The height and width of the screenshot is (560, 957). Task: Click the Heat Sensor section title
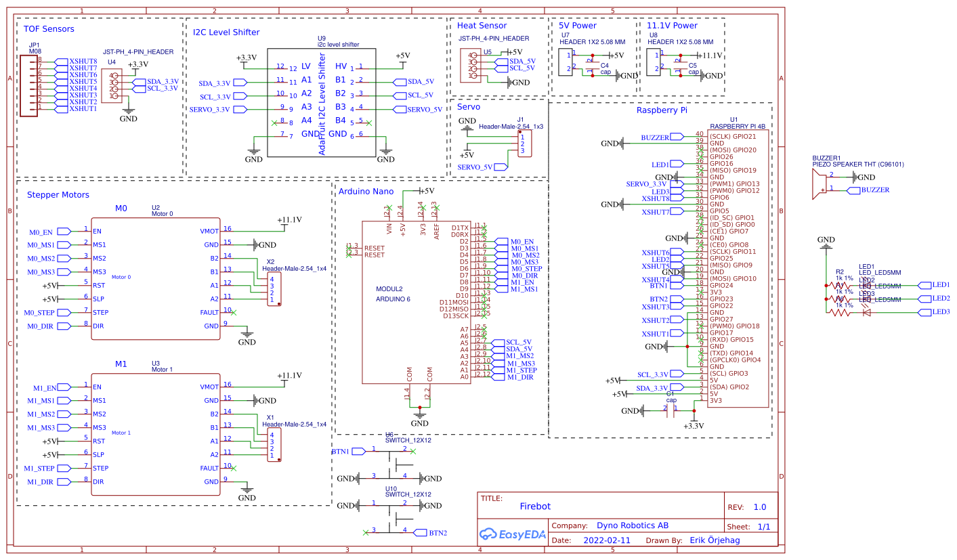tap(482, 26)
